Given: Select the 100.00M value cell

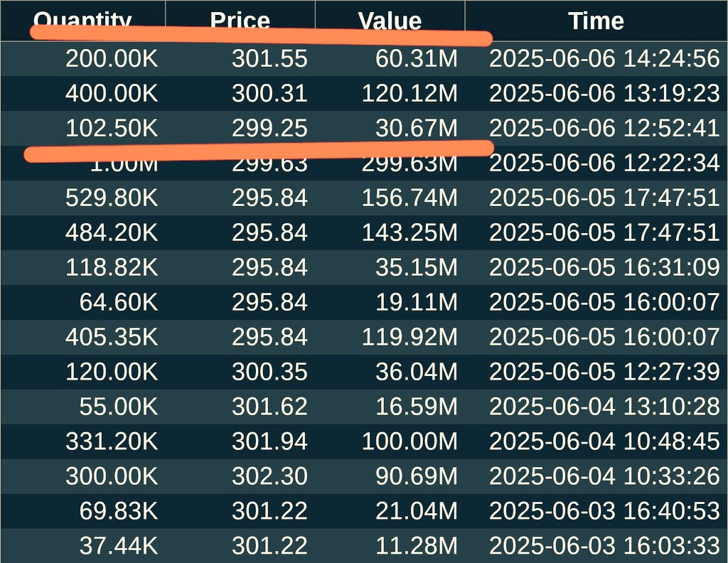Looking at the screenshot, I should click(x=409, y=441).
